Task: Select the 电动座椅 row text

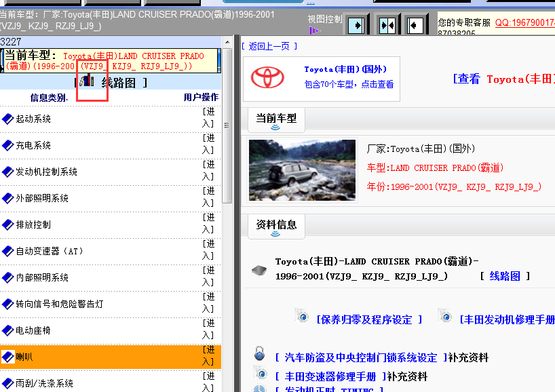Action: tap(33, 331)
